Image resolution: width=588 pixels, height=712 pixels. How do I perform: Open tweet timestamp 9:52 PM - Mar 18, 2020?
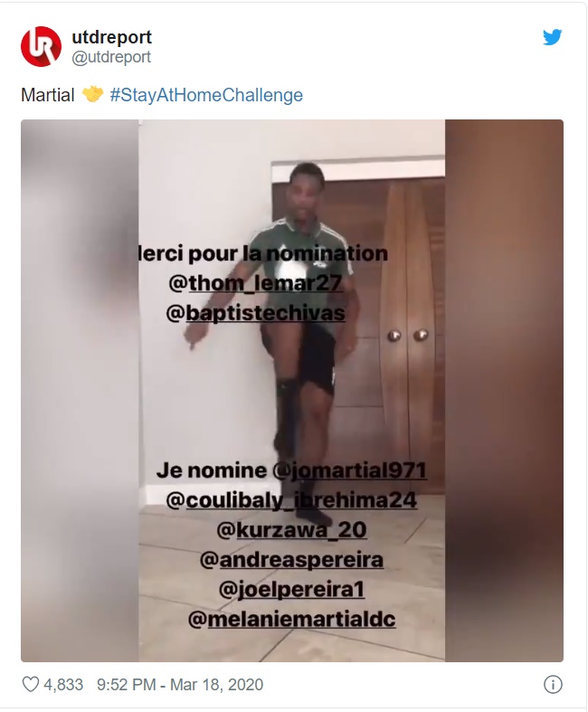pyautogui.click(x=180, y=684)
